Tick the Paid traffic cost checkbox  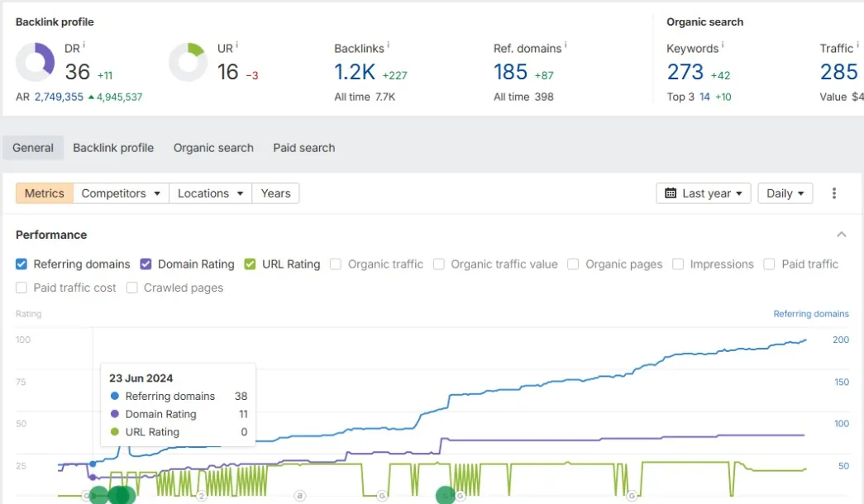click(21, 288)
